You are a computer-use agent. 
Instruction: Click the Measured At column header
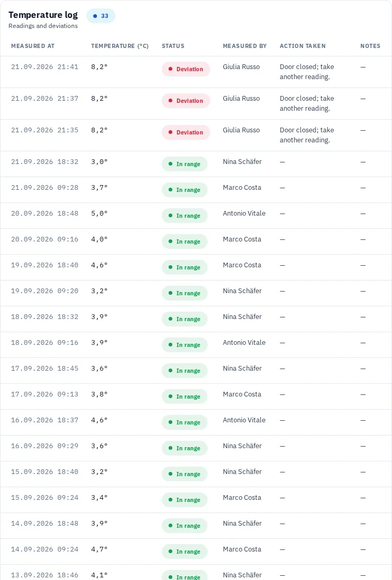tap(33, 46)
